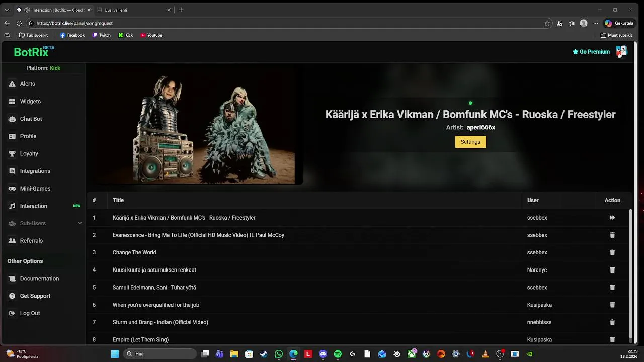Open Steam from the taskbar
This screenshot has width=644, height=362.
(264, 354)
